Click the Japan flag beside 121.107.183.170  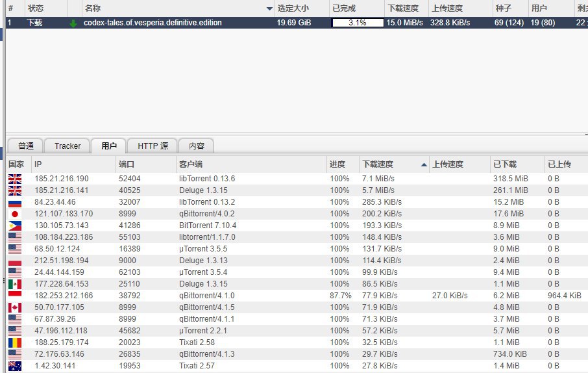[14, 214]
